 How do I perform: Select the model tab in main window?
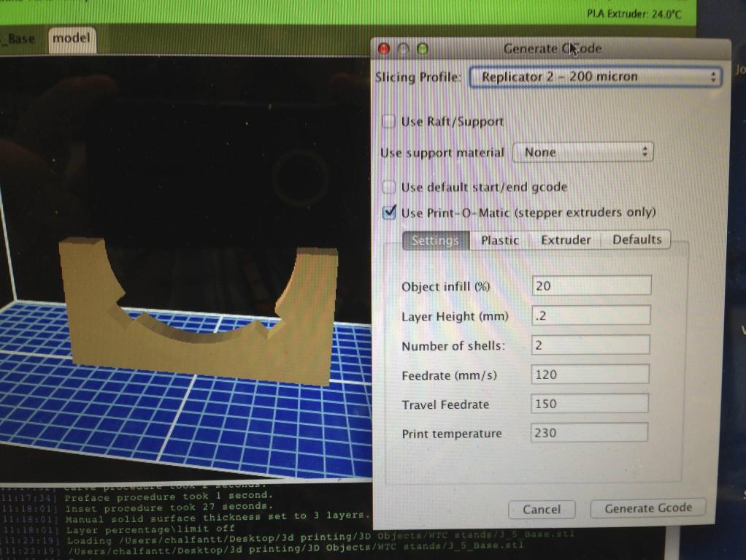[x=72, y=39]
